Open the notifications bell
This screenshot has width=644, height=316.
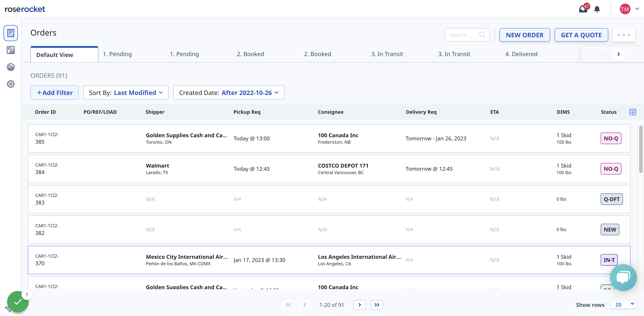click(597, 9)
